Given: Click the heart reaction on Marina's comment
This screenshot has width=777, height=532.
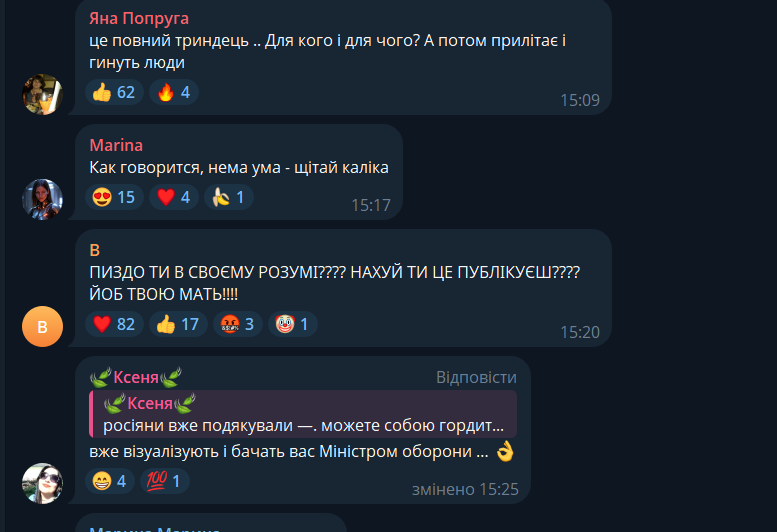Looking at the screenshot, I should click(174, 197).
